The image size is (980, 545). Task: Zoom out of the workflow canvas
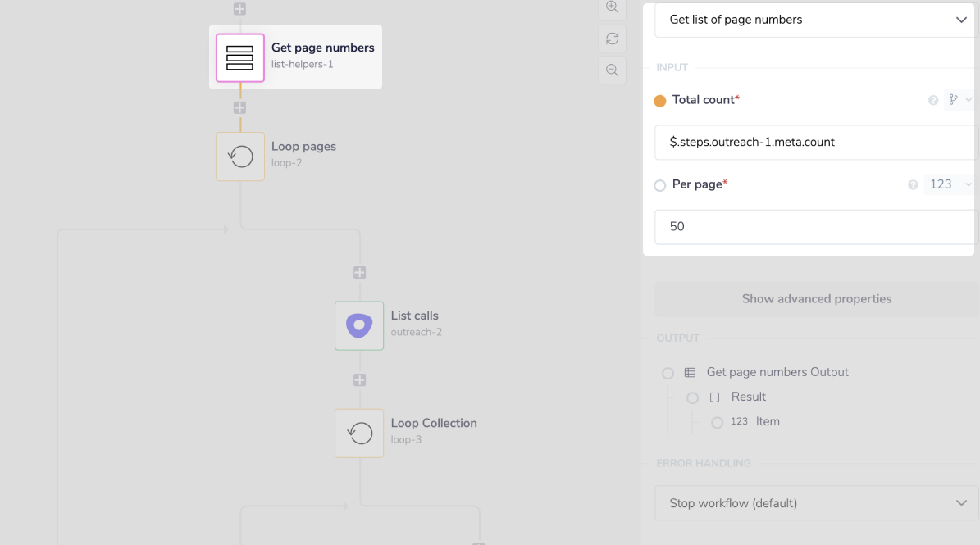coord(612,70)
